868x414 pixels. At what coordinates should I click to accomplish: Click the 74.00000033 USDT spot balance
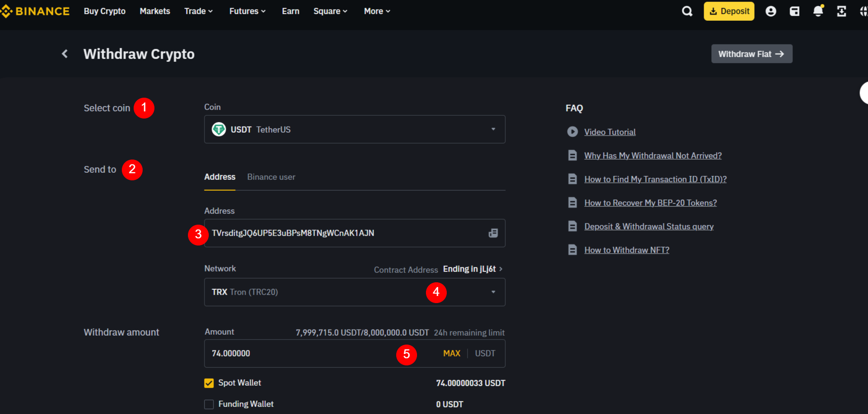point(470,383)
